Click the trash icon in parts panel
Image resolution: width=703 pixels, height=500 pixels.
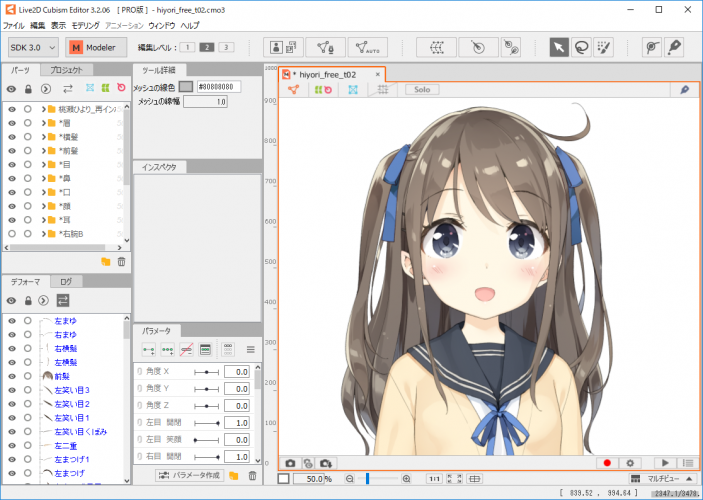121,261
